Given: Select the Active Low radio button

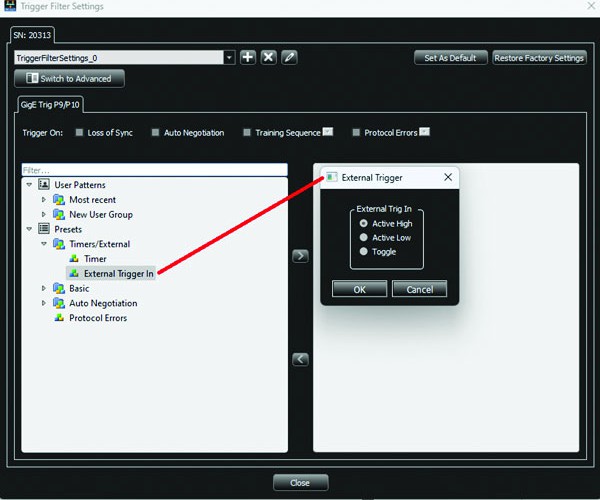Looking at the screenshot, I should click(364, 238).
